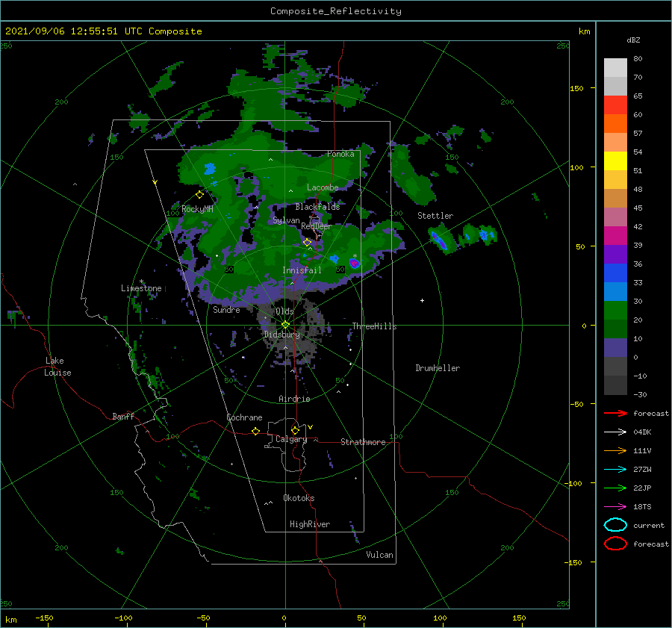
Task: Click the cyan current ellipse icon
Action: pyautogui.click(x=615, y=525)
